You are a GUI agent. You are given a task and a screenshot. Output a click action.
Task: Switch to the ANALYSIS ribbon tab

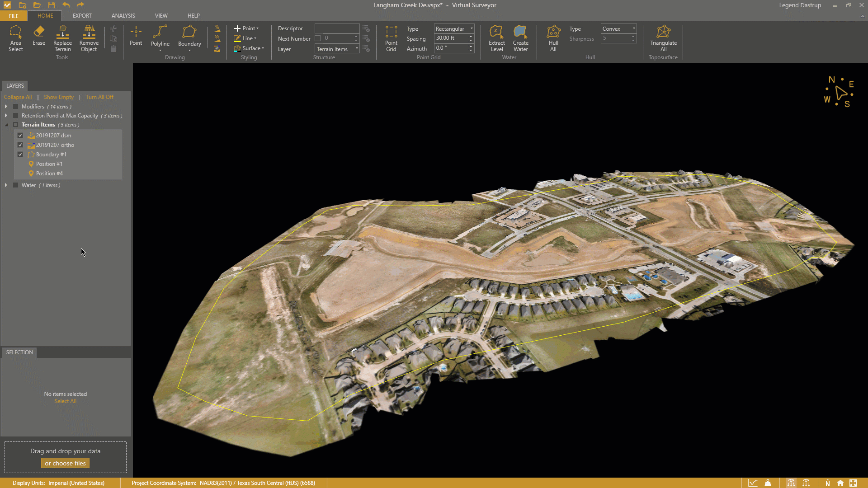coord(123,15)
